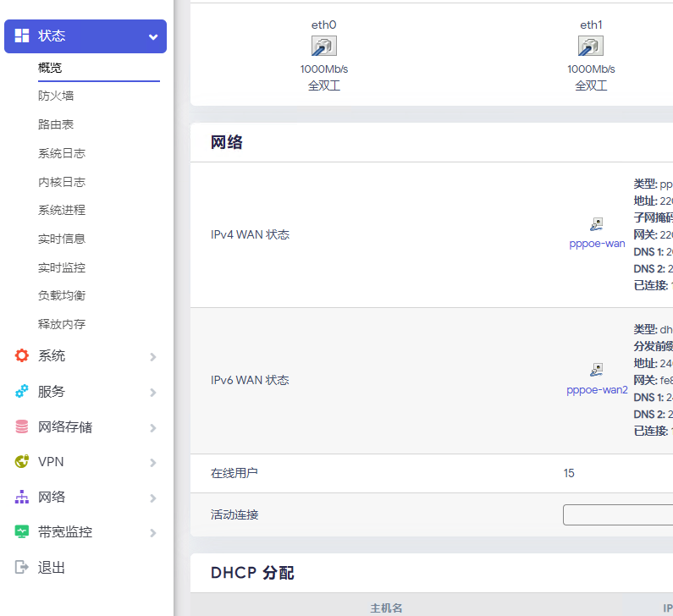Open the 概览 overview page
Viewport: 673px width, 616px height.
coord(50,68)
